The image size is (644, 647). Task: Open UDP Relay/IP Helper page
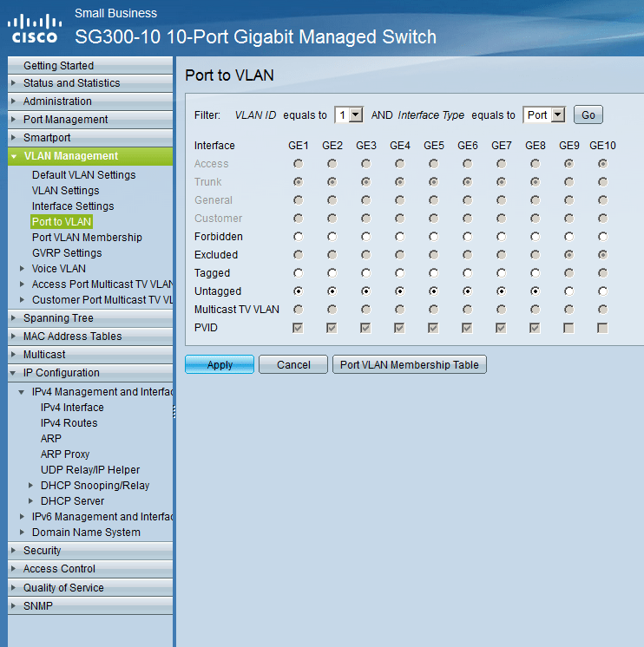(x=90, y=470)
